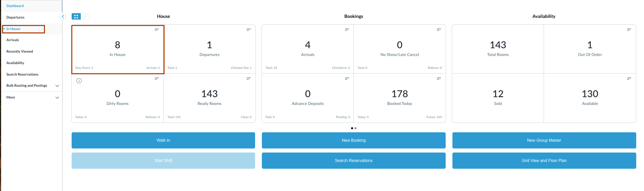The width and height of the screenshot is (644, 191).
Task: Switch dashboard to list view
Action: [85, 17]
